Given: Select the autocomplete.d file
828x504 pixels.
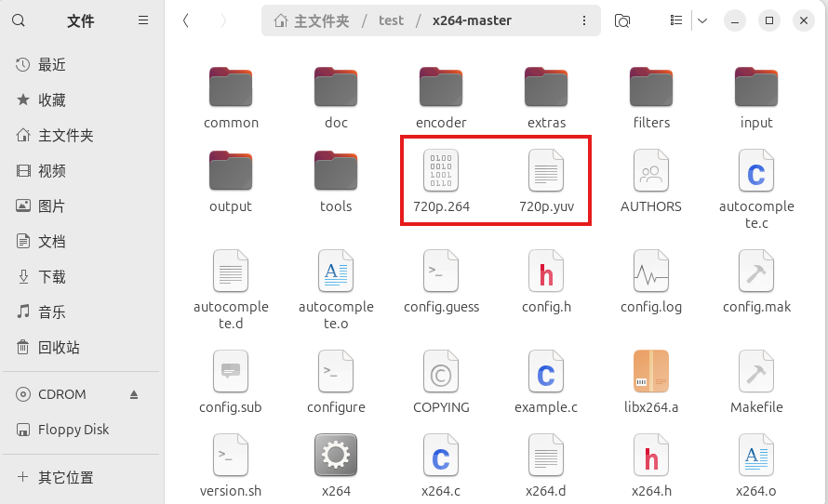Looking at the screenshot, I should coord(231,290).
